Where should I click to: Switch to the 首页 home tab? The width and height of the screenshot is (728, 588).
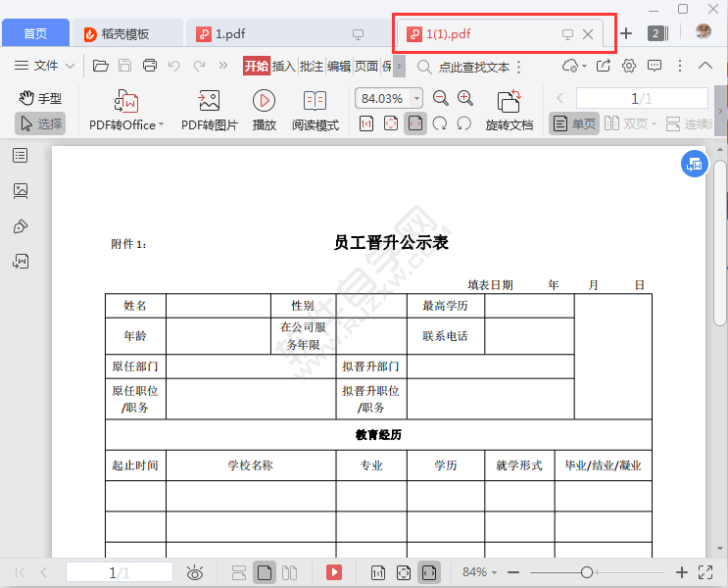(35, 33)
